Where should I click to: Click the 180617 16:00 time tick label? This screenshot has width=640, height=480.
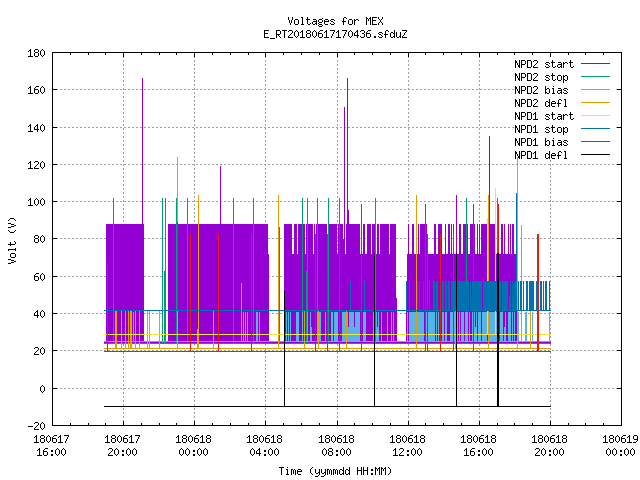pyautogui.click(x=51, y=446)
